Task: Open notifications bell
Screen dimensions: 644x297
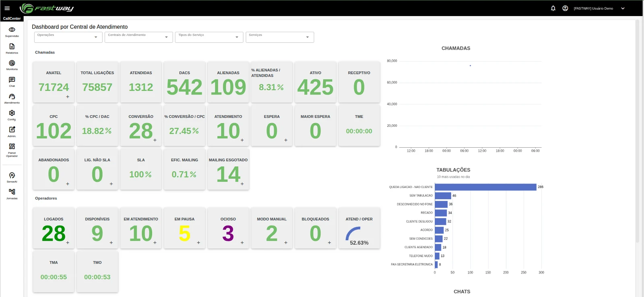Action: tap(553, 8)
